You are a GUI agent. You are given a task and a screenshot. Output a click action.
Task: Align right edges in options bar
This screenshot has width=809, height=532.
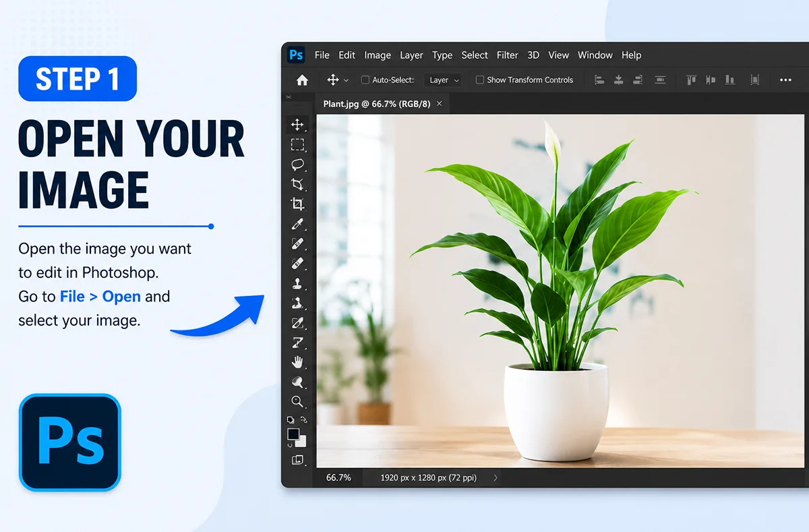pos(639,80)
